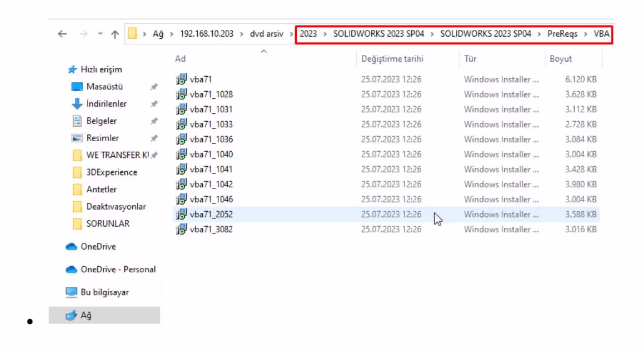Sort by the Tür column header
The image size is (644, 349).
pos(471,59)
